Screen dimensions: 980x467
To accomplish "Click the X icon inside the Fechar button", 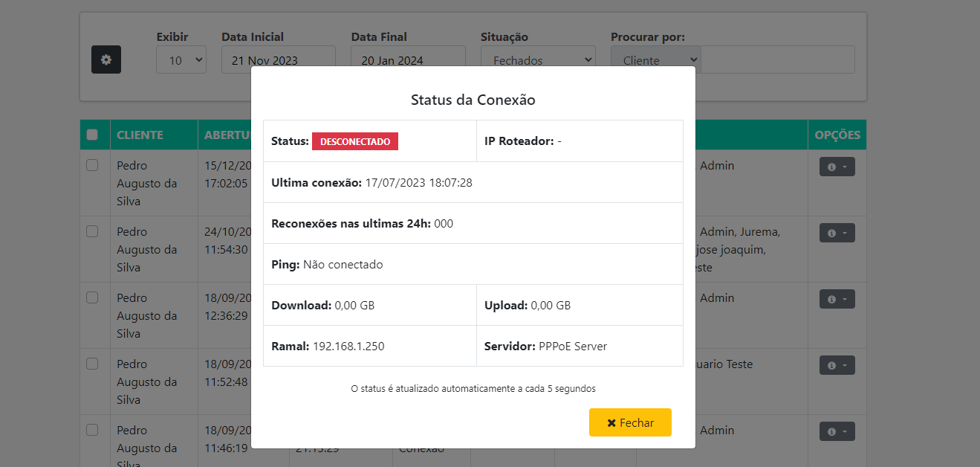I will point(613,422).
